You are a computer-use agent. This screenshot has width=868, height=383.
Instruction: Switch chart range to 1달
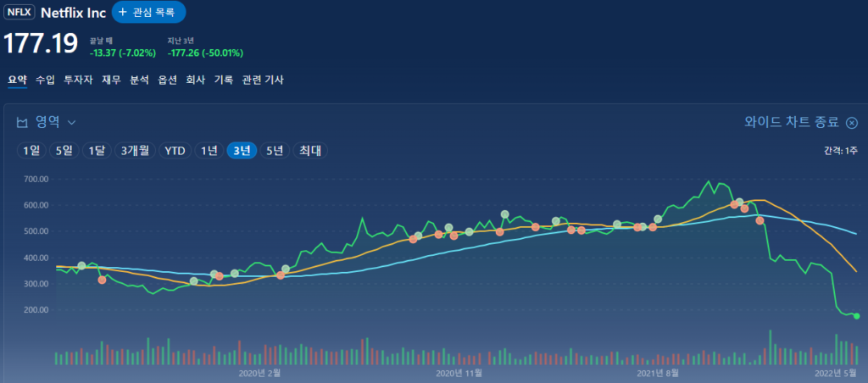click(x=97, y=151)
